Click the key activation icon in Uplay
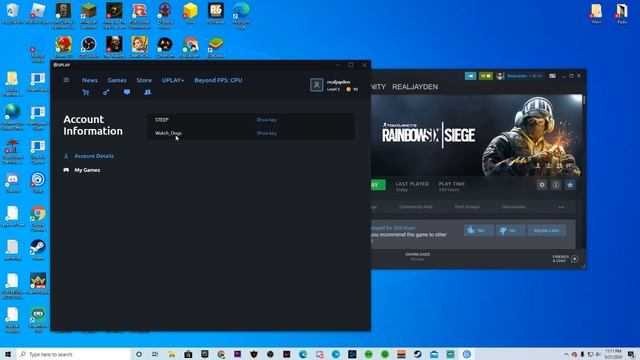 106,93
